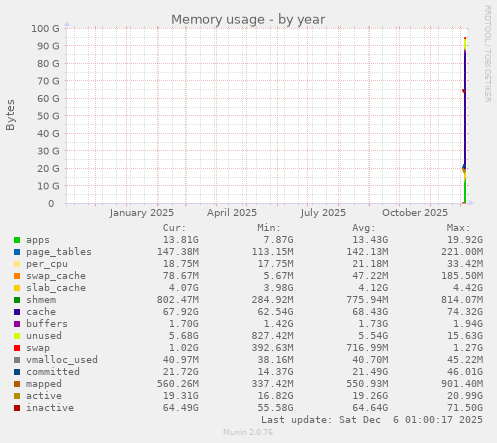Image resolution: width=497 pixels, height=443 pixels.
Task: Click the active average value 19.26G
Action: click(x=370, y=396)
